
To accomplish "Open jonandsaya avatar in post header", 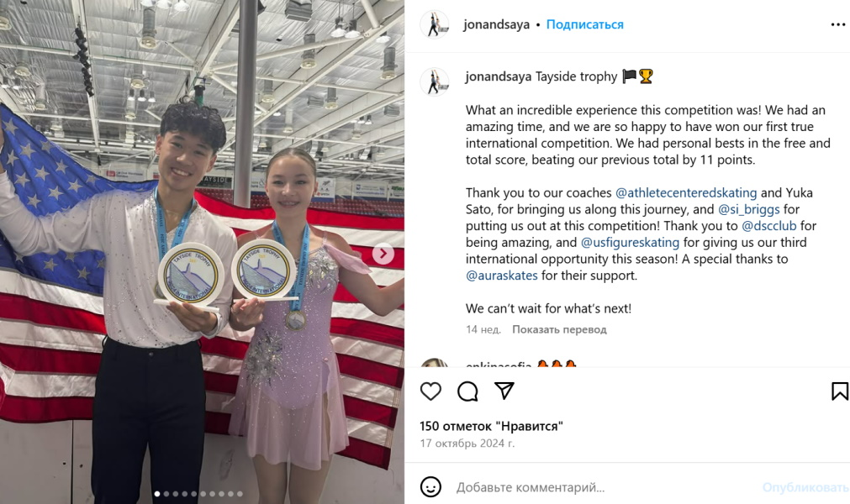I will [434, 24].
